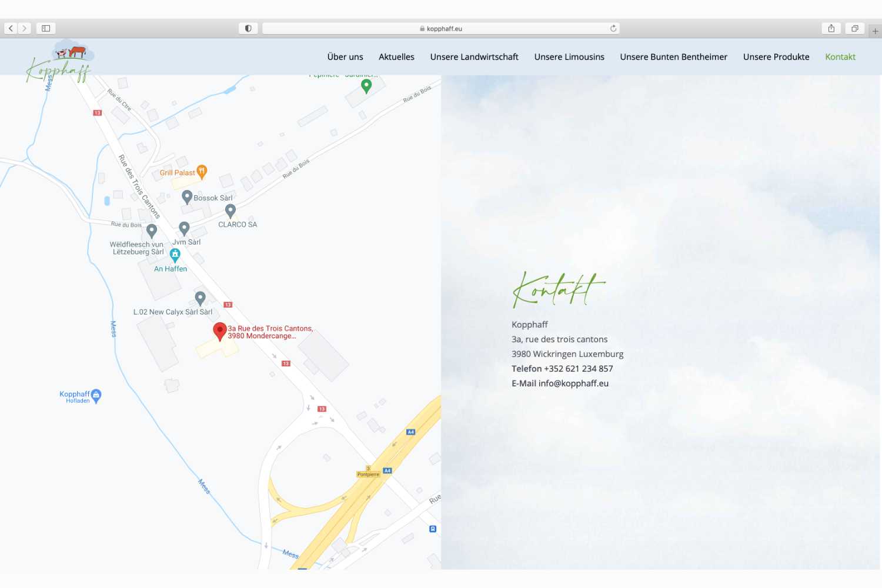Toggle the Safari sidebar
This screenshot has width=882, height=588.
[45, 28]
